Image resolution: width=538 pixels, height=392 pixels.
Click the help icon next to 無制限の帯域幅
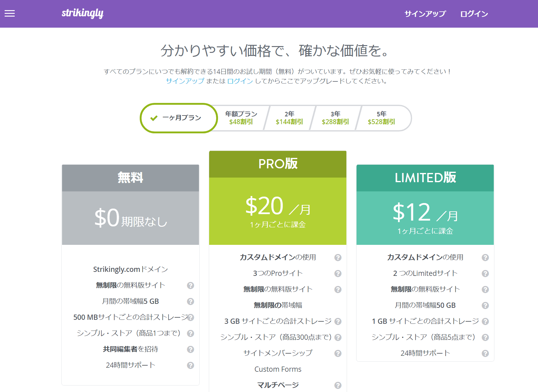338,305
